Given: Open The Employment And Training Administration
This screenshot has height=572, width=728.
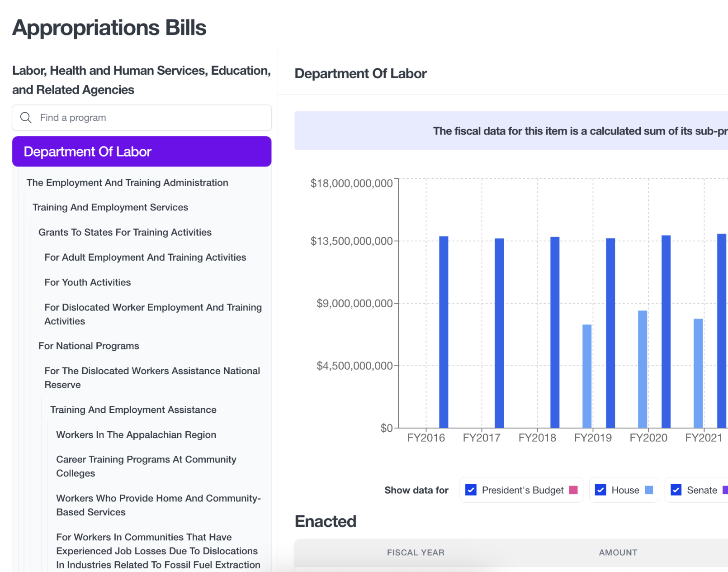Looking at the screenshot, I should (x=127, y=183).
